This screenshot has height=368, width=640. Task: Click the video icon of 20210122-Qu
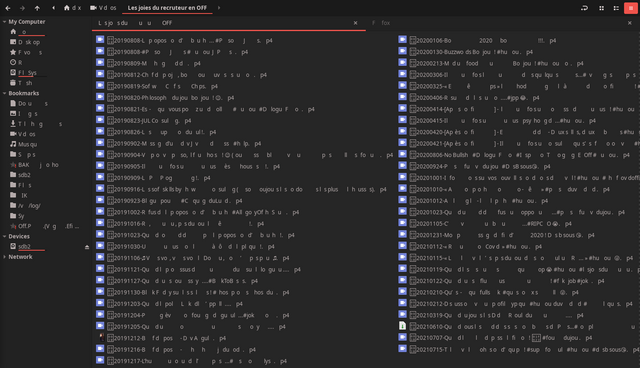[402, 280]
